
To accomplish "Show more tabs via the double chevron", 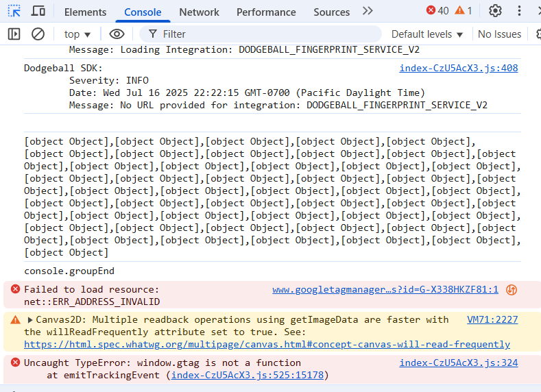I will (368, 11).
